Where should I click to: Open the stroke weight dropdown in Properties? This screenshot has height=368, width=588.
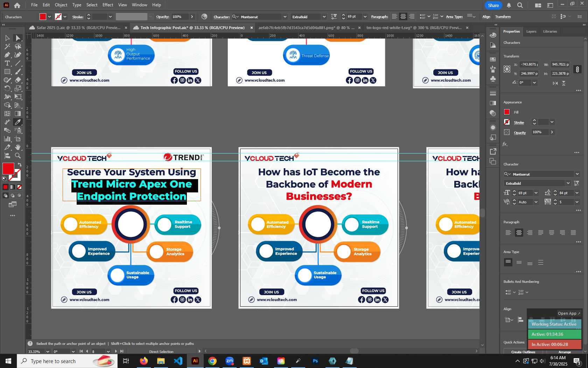(x=552, y=122)
